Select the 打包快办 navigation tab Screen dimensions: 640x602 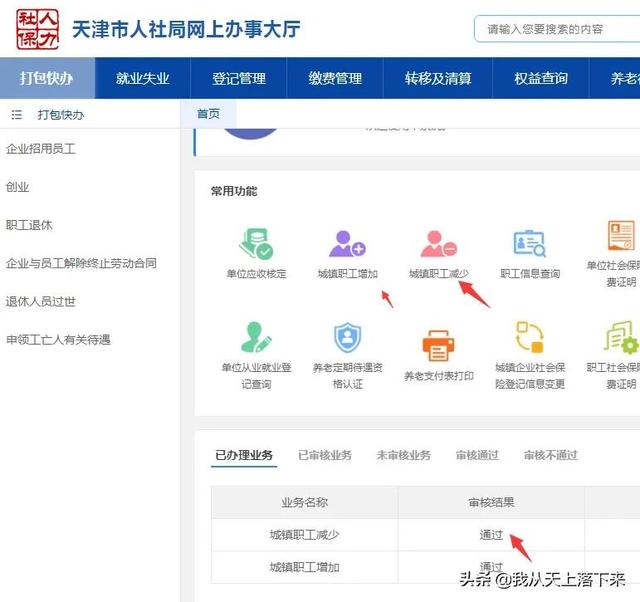47,78
